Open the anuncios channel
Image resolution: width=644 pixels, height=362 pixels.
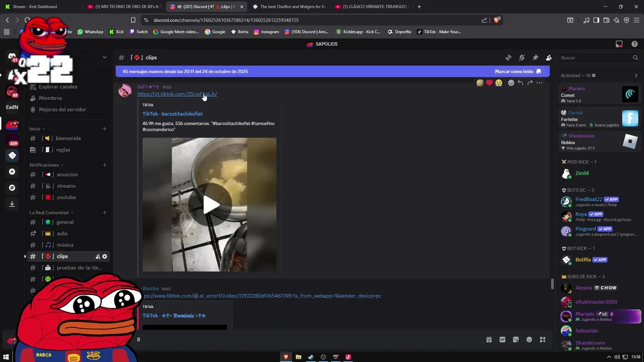68,174
